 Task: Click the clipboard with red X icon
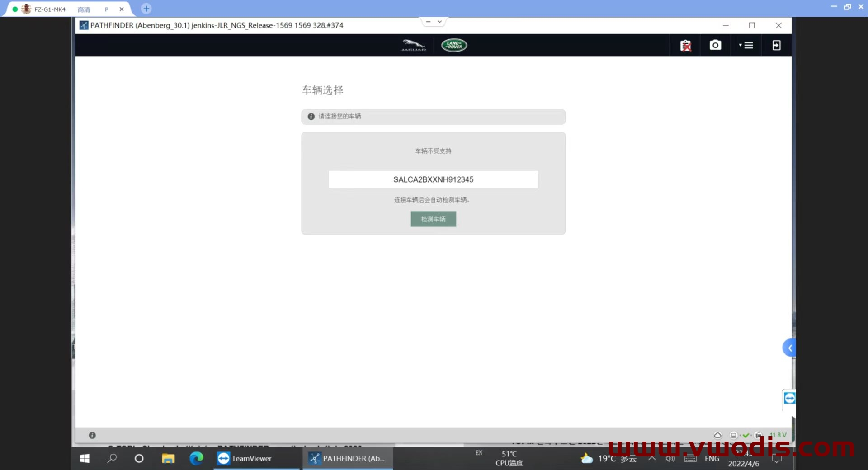tap(685, 46)
